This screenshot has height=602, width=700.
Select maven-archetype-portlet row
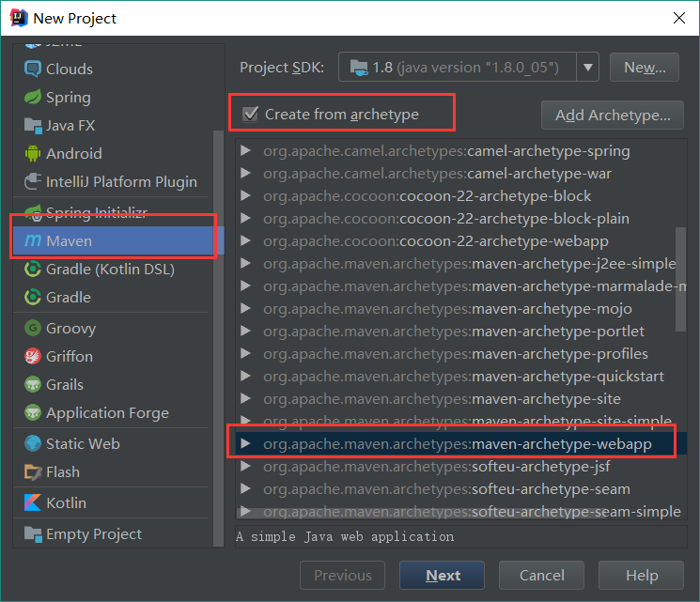[x=460, y=332]
